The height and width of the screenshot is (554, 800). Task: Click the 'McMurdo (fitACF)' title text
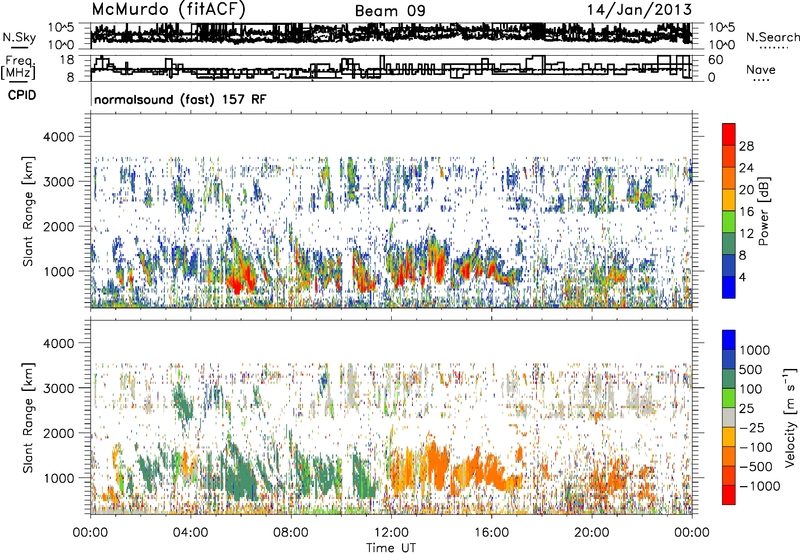pyautogui.click(x=168, y=10)
